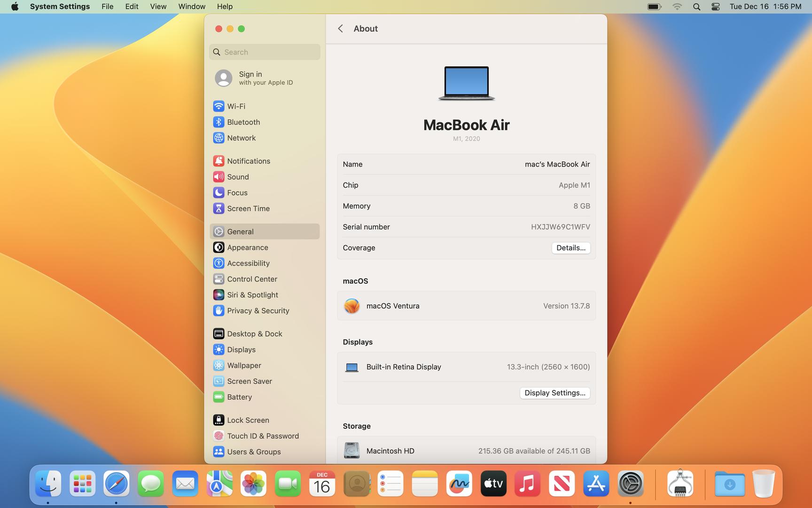Open Battery settings pane
Viewport: 812px width, 508px height.
tap(239, 397)
